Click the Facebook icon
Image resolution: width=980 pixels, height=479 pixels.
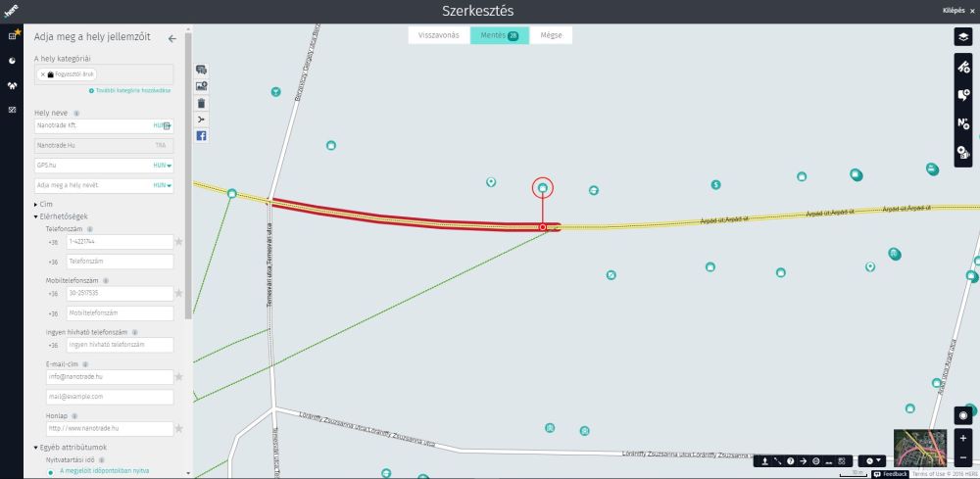pyautogui.click(x=201, y=135)
